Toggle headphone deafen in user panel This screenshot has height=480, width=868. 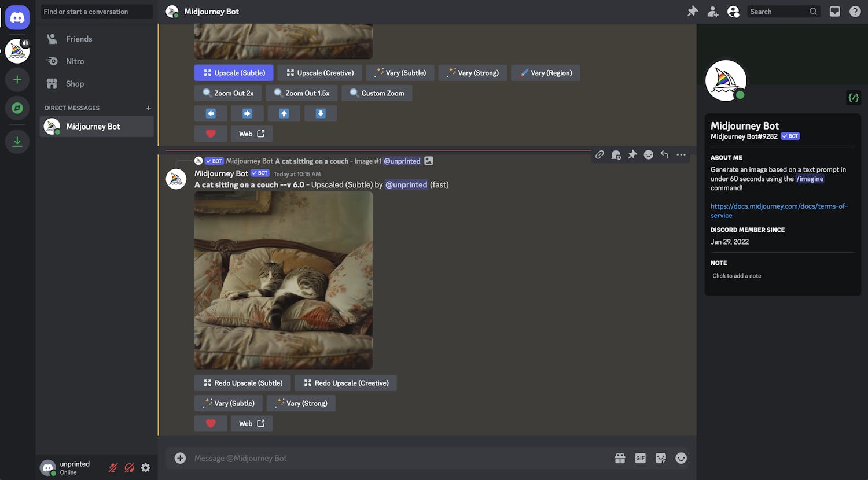[x=130, y=468]
